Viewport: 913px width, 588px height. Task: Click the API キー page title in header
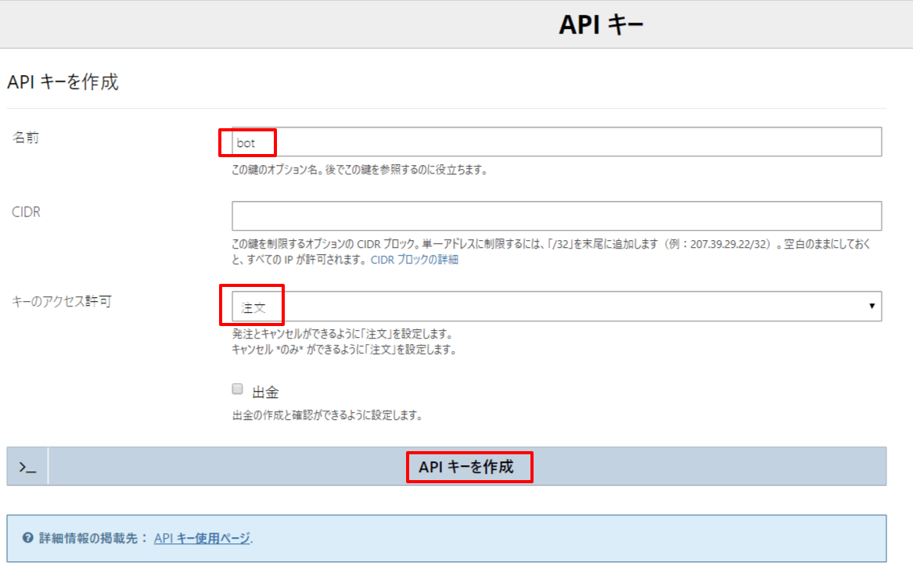click(601, 25)
